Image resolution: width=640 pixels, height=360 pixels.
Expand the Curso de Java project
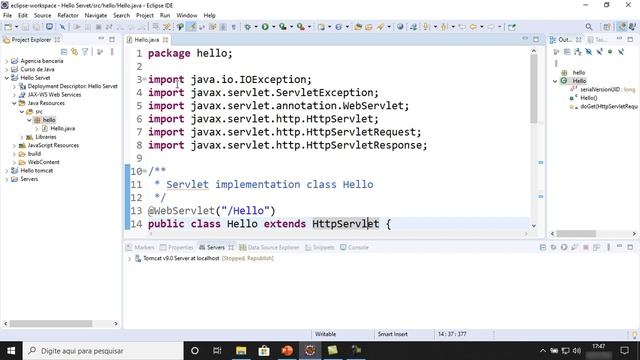(x=7, y=69)
